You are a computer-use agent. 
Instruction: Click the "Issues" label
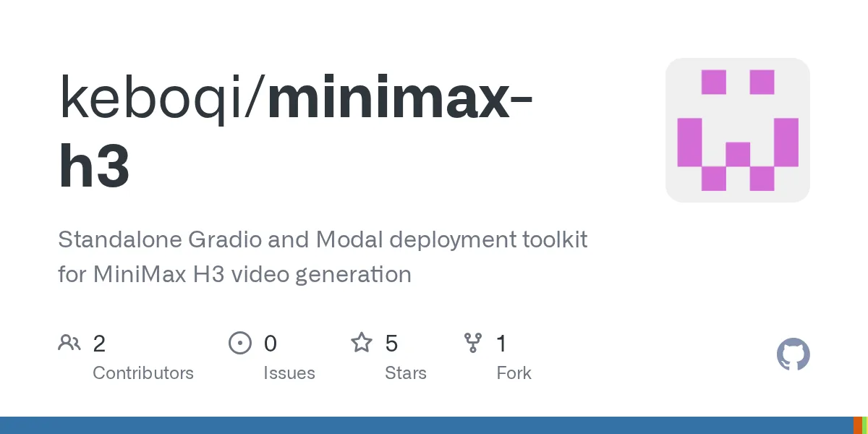[289, 373]
